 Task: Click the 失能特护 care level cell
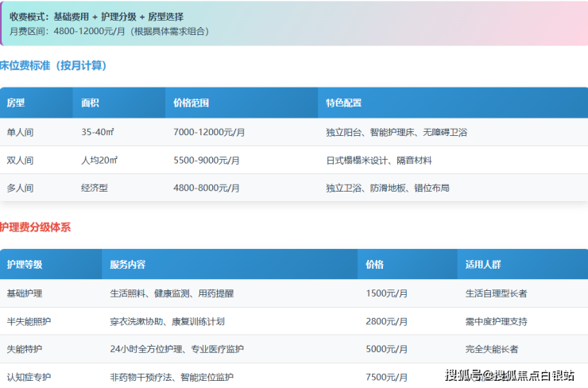click(24, 349)
